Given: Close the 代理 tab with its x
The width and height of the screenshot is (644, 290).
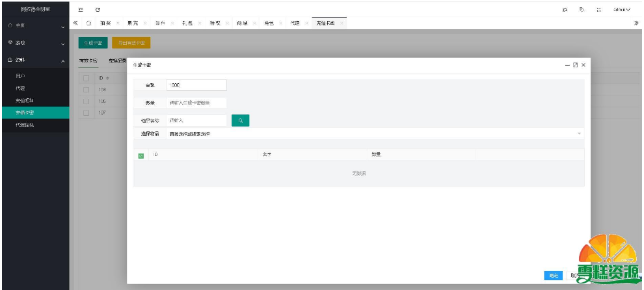Looking at the screenshot, I should (307, 23).
